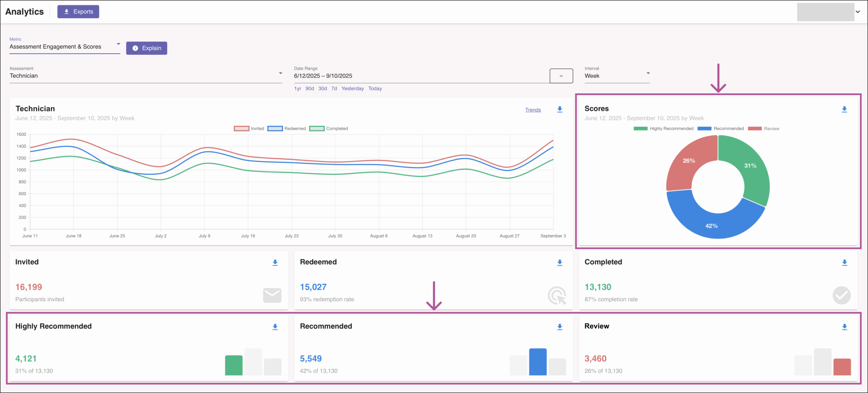The height and width of the screenshot is (393, 868).
Task: Open the Interval Week dropdown
Action: (x=617, y=76)
